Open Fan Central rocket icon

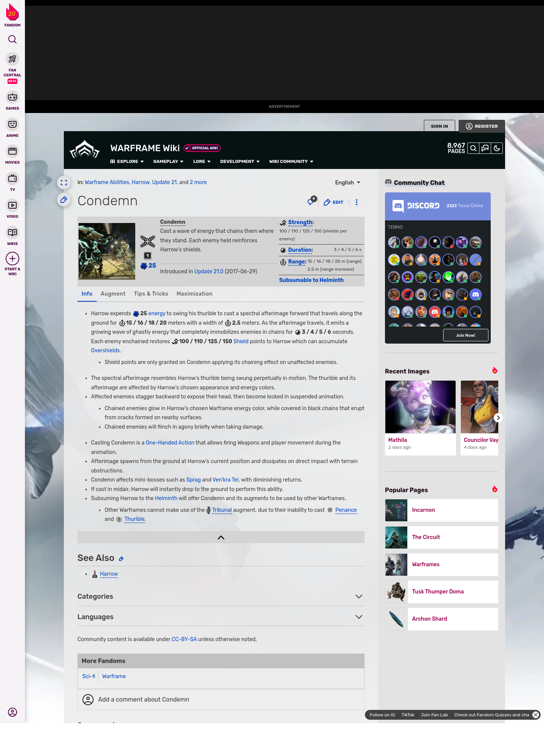pyautogui.click(x=12, y=59)
